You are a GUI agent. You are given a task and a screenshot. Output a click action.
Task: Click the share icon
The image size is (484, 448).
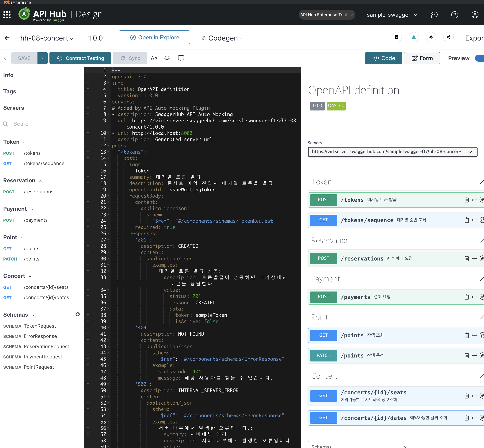click(448, 37)
